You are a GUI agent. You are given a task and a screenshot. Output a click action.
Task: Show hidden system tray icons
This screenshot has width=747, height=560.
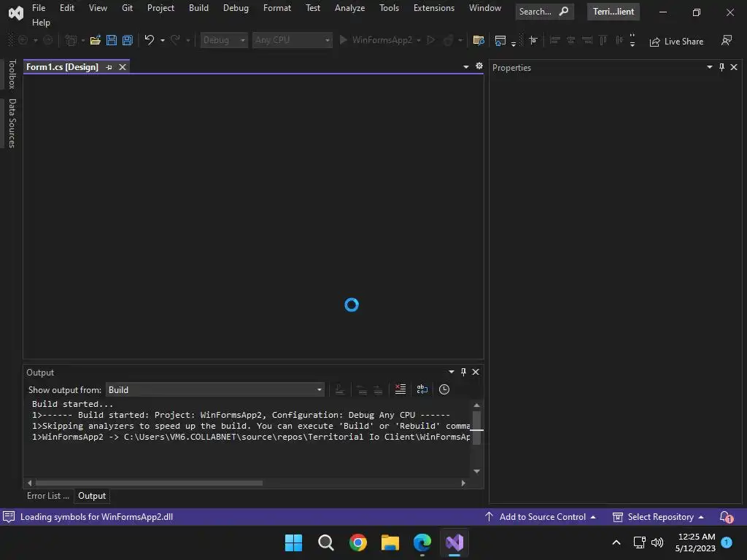[616, 542]
